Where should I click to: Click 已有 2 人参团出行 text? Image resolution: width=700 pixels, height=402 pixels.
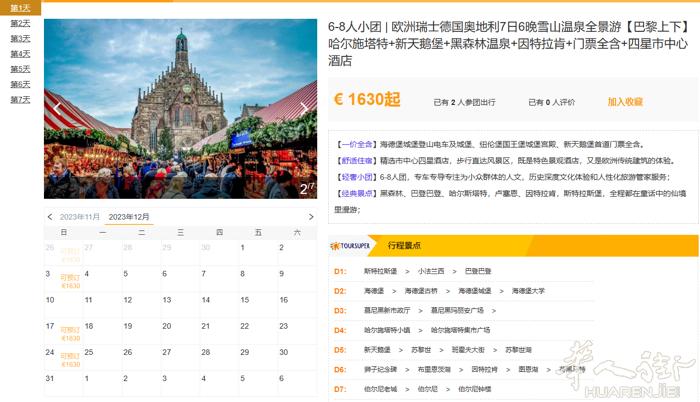(x=464, y=102)
